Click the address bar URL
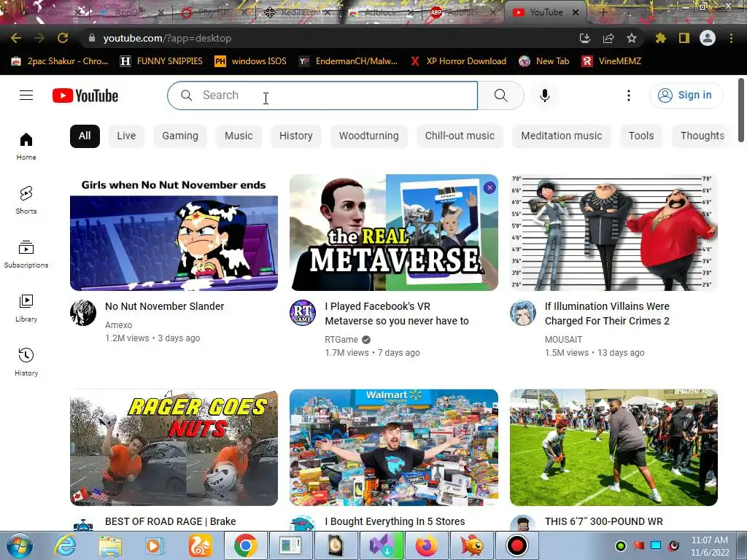The image size is (747, 560). (167, 38)
